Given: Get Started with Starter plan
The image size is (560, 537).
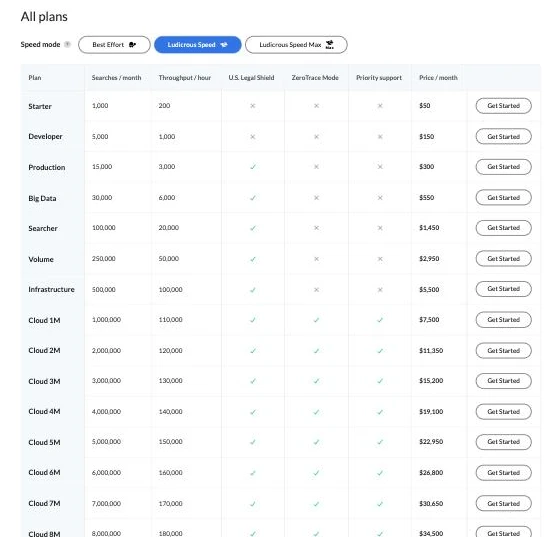Looking at the screenshot, I should point(504,106).
